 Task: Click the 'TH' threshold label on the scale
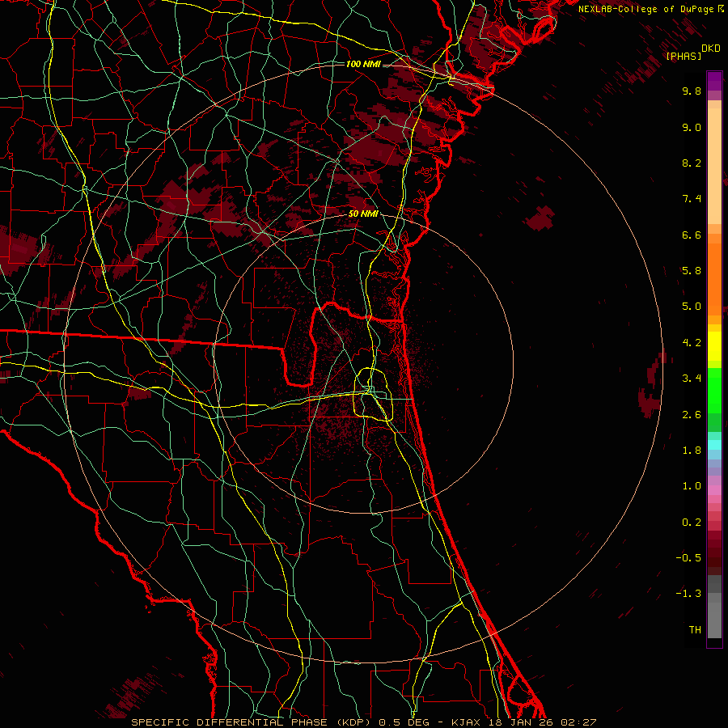[695, 630]
